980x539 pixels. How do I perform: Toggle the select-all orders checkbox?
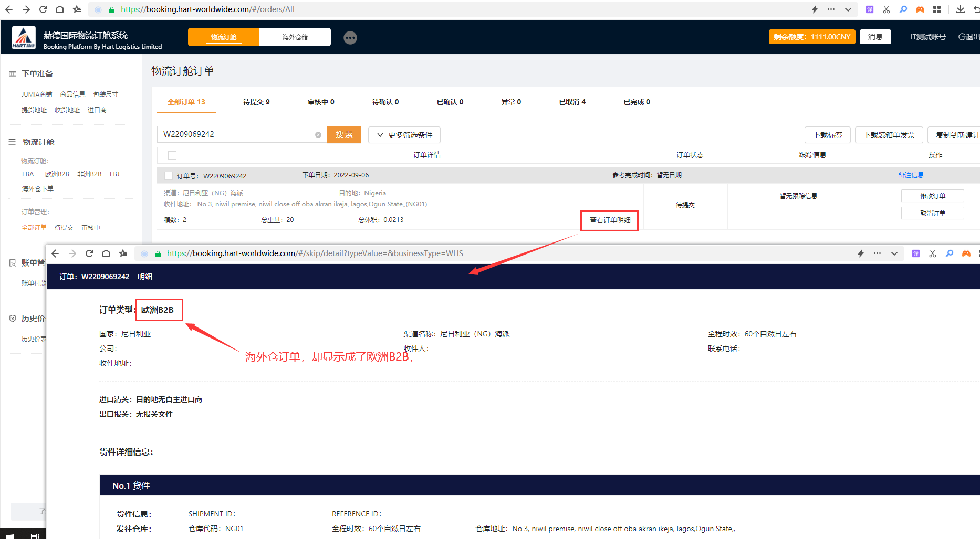coord(172,155)
